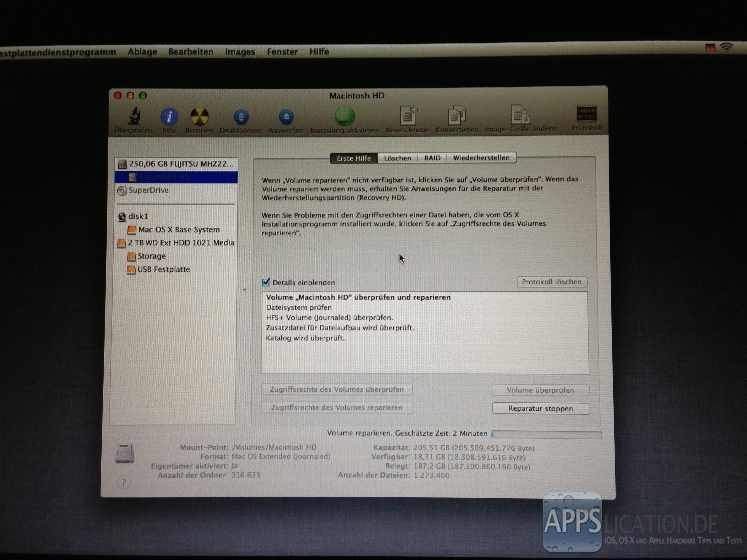
Task: Switch to the RAID tab
Action: (432, 158)
